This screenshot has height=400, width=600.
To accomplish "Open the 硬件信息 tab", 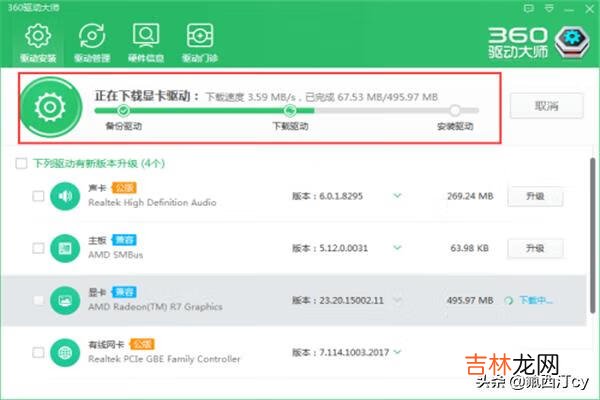I will (146, 43).
